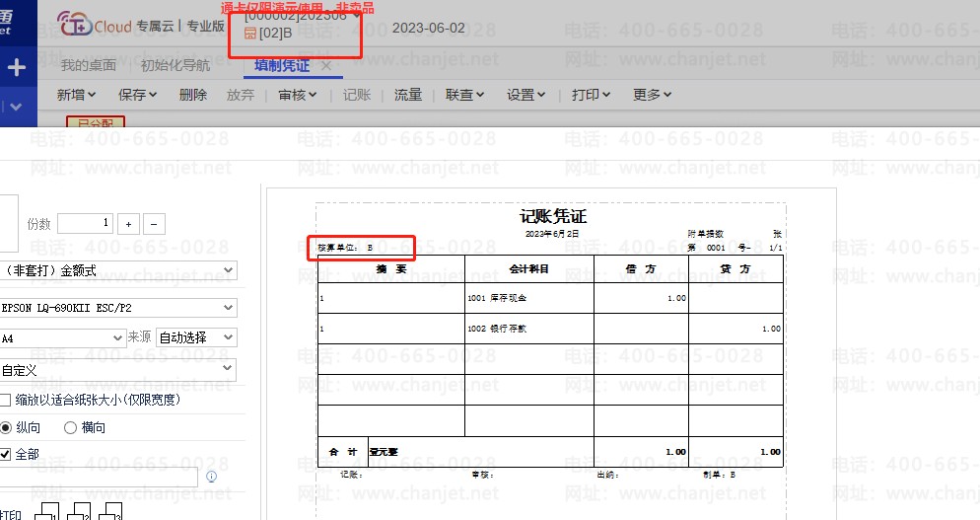Click the voucher number 0001 in preview
The width and height of the screenshot is (980, 520).
(x=716, y=248)
